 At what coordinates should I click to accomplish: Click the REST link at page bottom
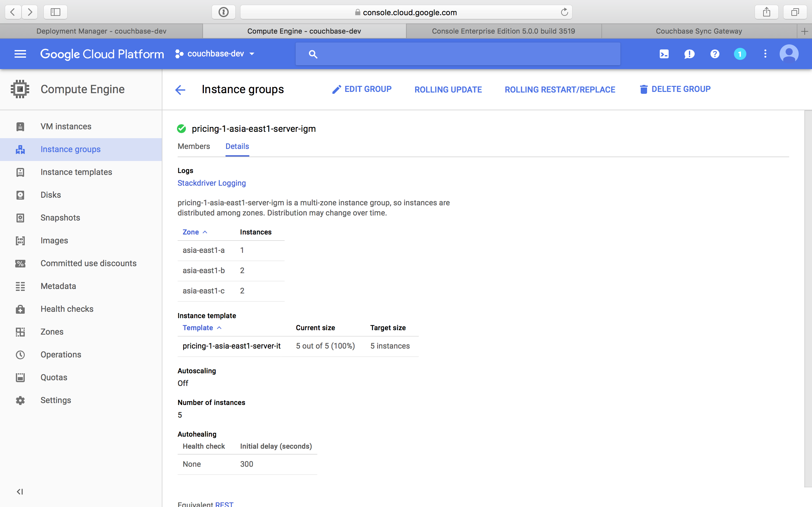224,504
